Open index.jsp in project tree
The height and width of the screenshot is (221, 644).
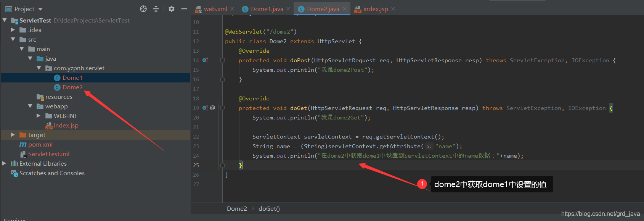[66, 125]
